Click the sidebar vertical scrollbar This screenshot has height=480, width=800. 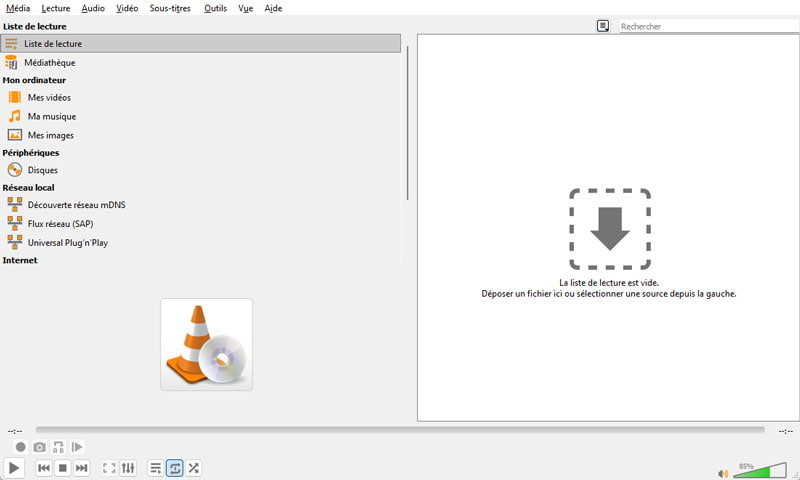[x=408, y=123]
